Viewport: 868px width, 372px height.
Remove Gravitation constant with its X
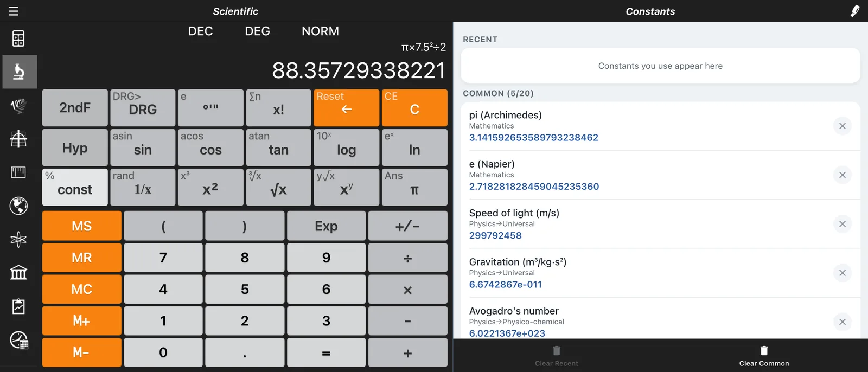click(x=843, y=273)
